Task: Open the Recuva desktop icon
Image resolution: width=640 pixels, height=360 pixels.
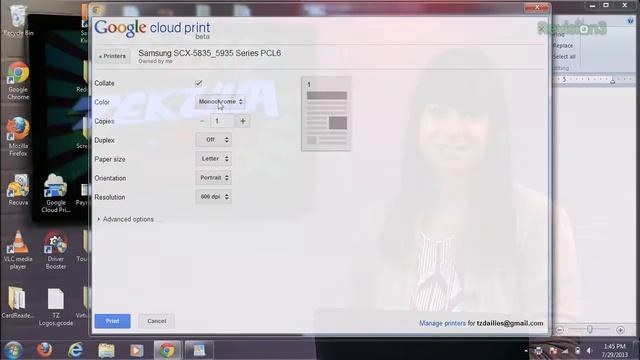Action: (18, 190)
